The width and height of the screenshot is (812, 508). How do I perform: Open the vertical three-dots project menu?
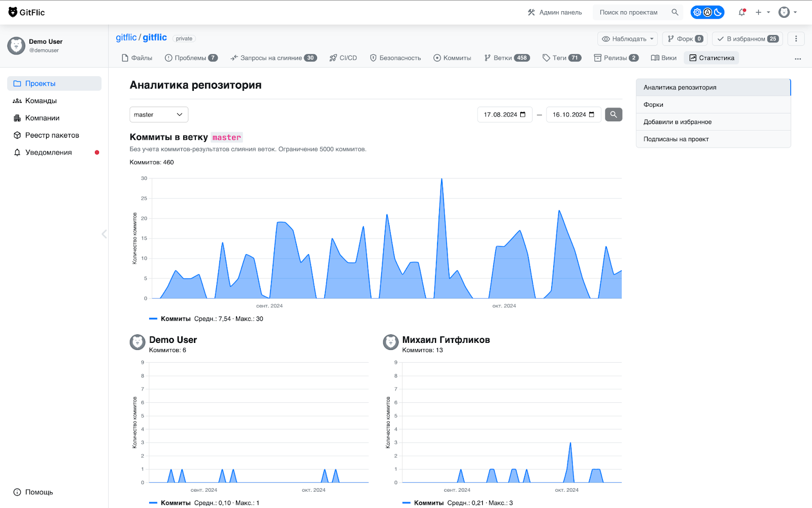[x=796, y=39]
